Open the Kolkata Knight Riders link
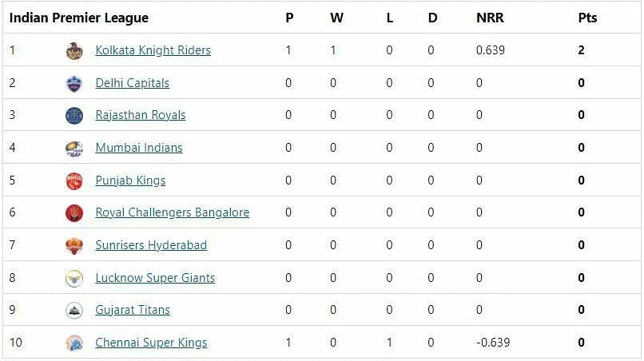Image resolution: width=644 pixels, height=361 pixels. pos(153,50)
